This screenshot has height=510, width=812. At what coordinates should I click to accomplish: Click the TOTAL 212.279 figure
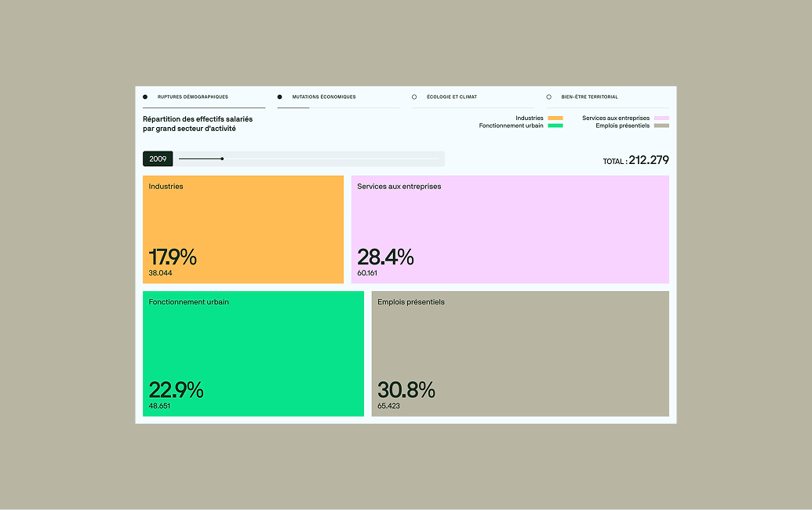[636, 160]
